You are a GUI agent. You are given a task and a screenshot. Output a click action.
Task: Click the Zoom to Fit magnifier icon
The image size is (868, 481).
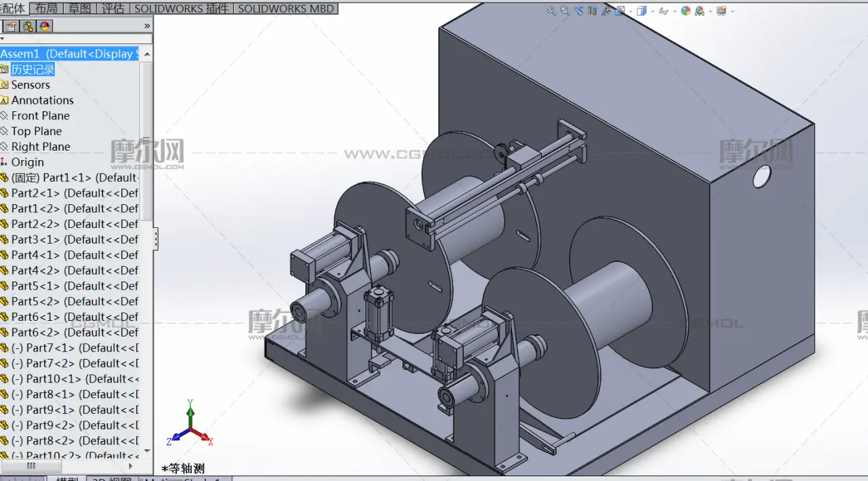[x=551, y=11]
